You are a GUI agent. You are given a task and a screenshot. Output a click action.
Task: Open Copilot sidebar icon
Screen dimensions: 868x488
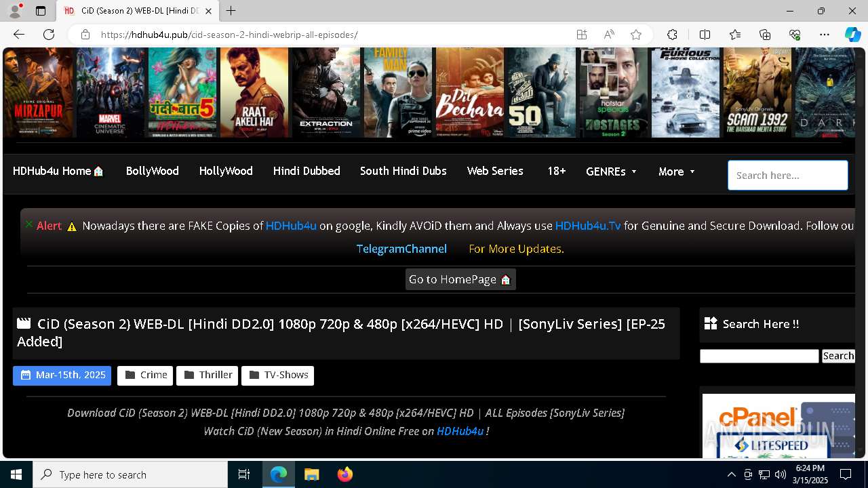(x=852, y=35)
